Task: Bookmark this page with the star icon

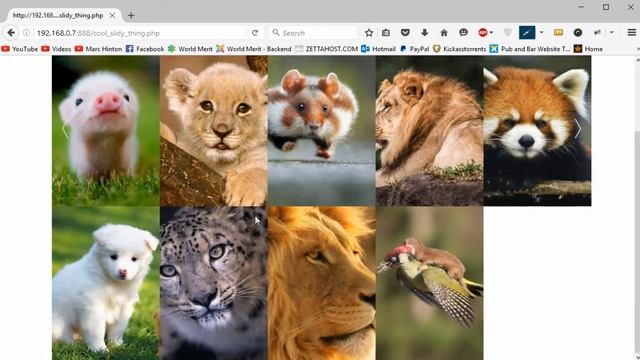Action: [369, 33]
